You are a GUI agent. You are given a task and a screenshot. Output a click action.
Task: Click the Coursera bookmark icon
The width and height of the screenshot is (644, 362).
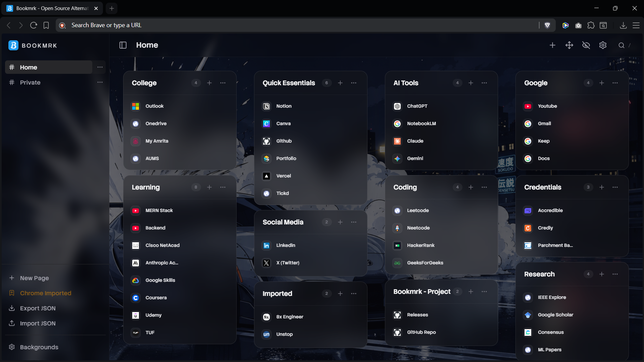[x=136, y=298]
